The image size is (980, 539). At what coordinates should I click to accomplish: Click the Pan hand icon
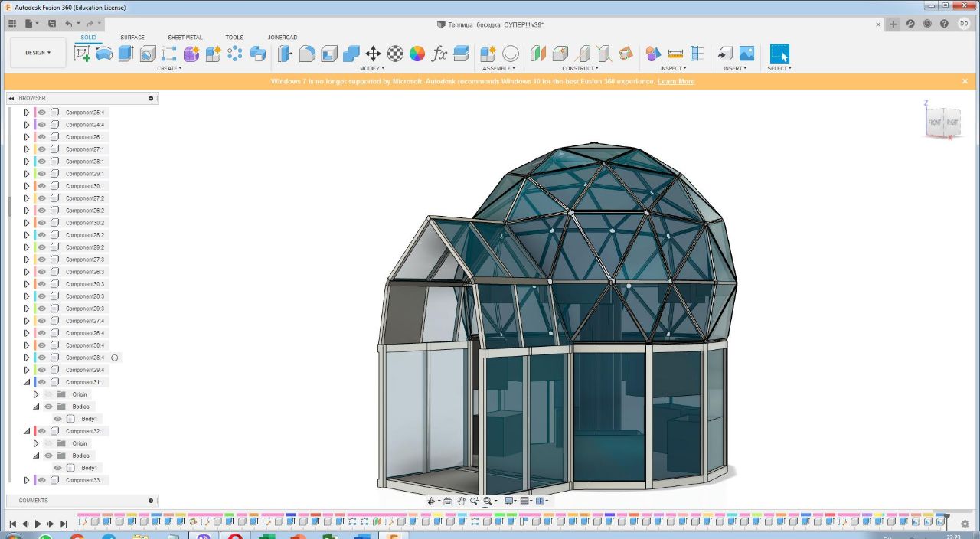point(462,501)
